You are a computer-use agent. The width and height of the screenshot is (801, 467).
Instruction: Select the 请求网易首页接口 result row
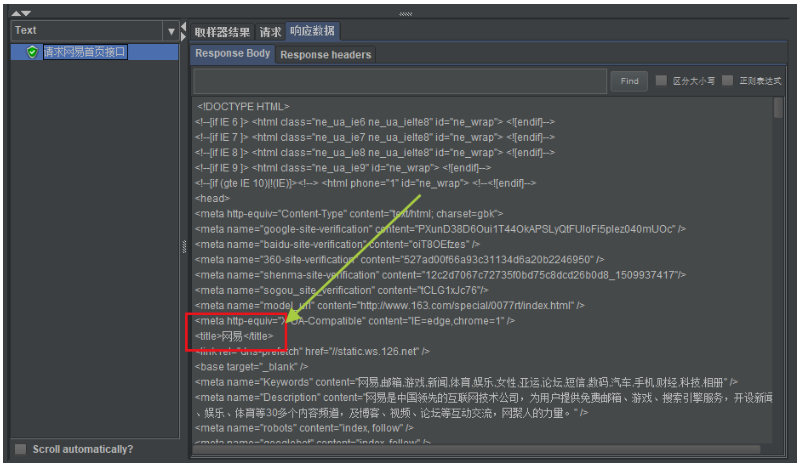(x=95, y=52)
